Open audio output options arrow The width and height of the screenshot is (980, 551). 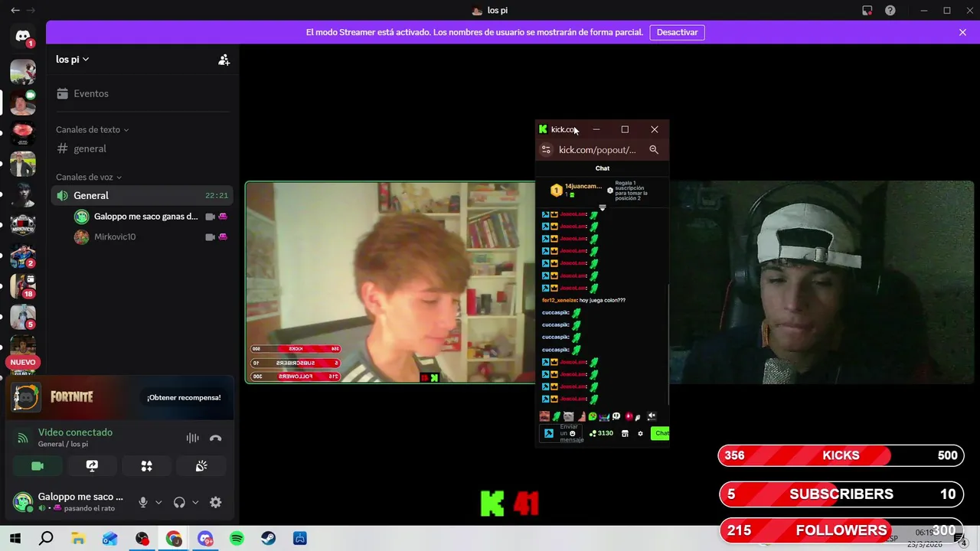195,502
